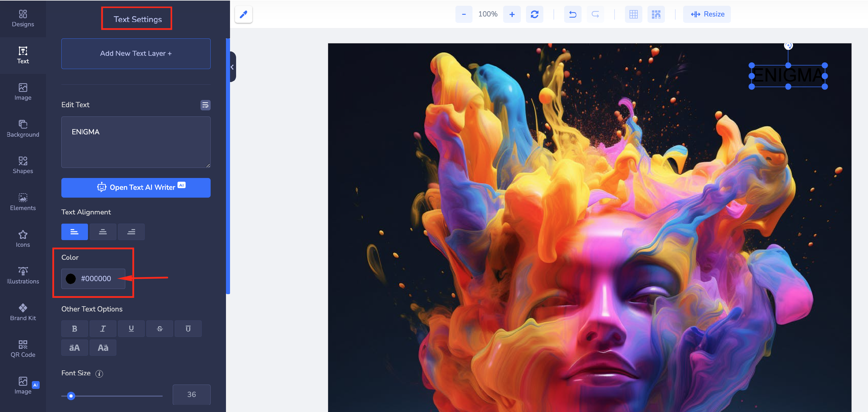Click Add New Text Layer button
868x412 pixels.
pos(136,53)
